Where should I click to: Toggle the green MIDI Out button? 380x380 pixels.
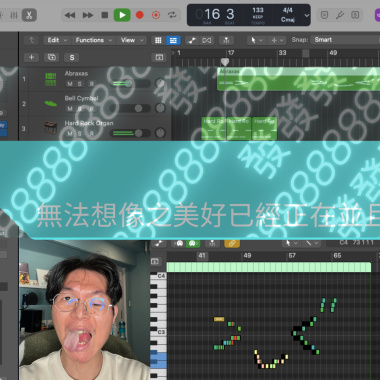pyautogui.click(x=193, y=244)
